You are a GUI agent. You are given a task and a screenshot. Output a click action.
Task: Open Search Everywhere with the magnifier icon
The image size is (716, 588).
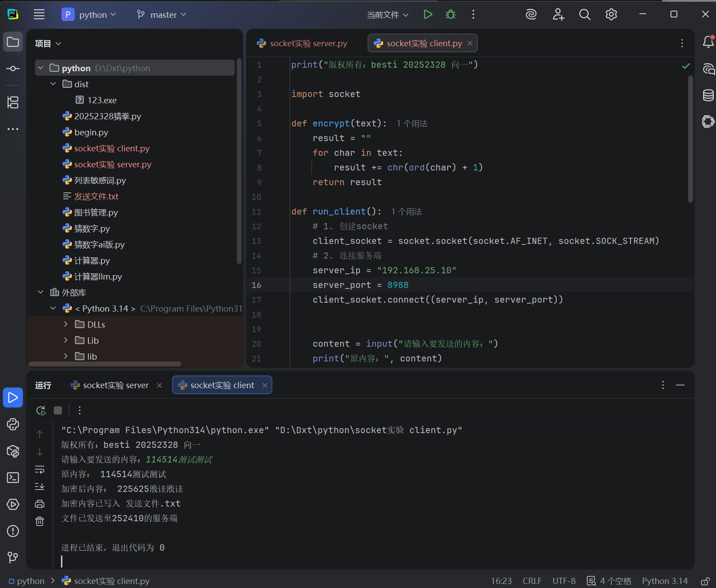pos(585,14)
